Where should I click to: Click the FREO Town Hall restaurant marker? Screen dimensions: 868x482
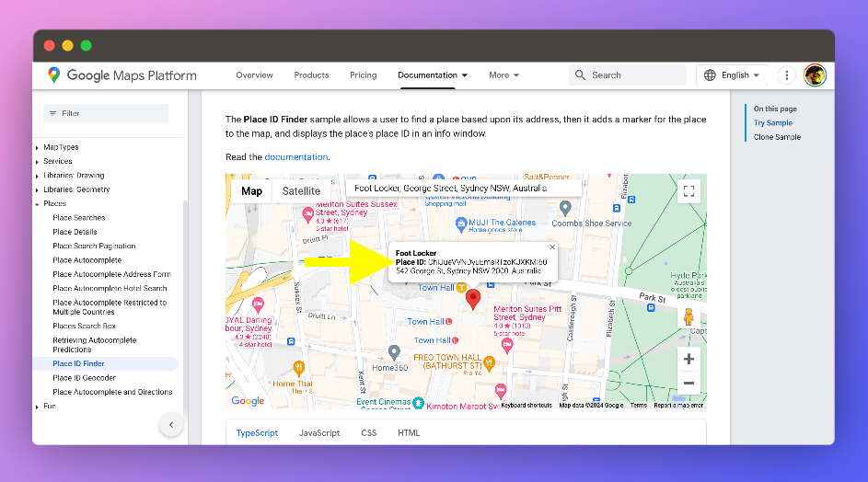[x=489, y=363]
